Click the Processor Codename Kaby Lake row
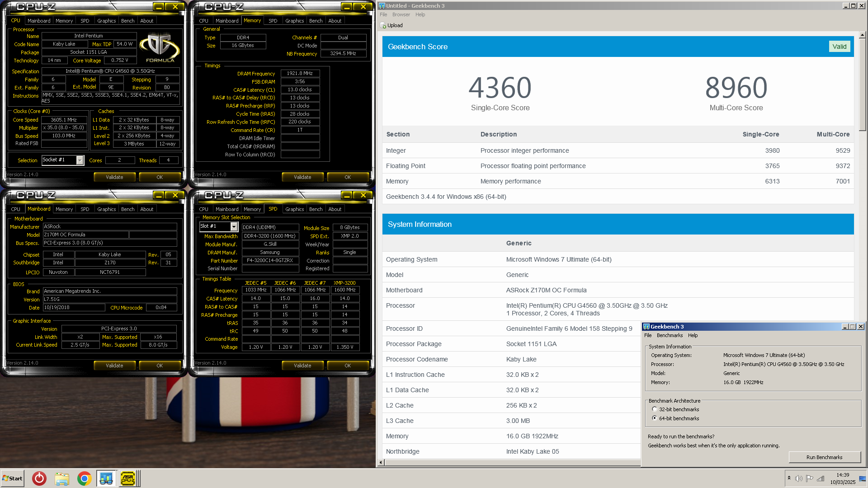868x488 pixels. [x=511, y=359]
